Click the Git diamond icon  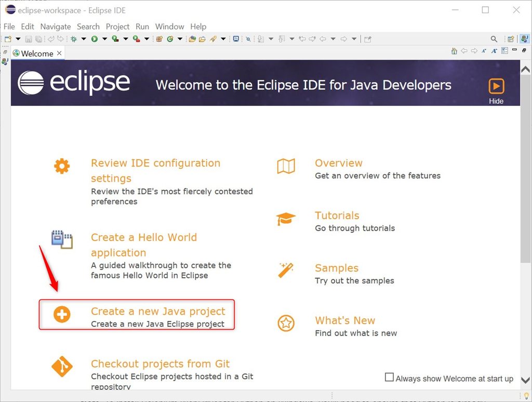click(x=62, y=366)
